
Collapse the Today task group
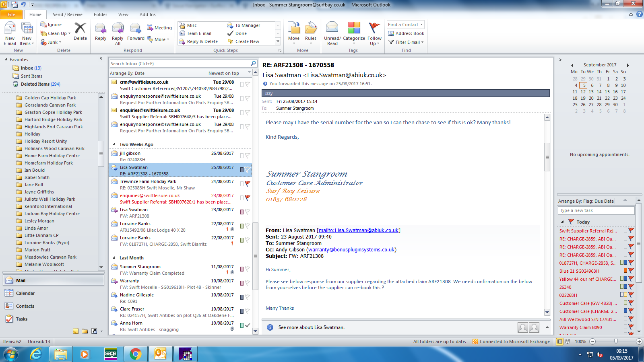[x=562, y=222]
